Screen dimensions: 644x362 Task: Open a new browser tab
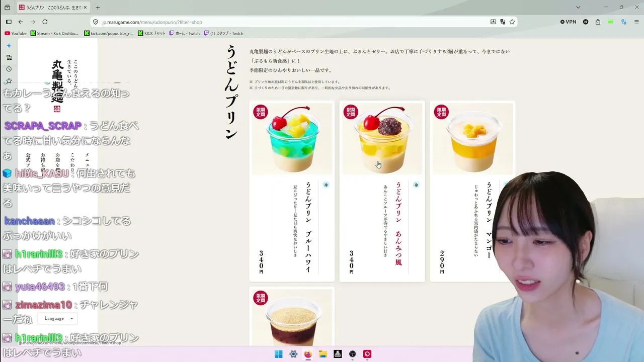tap(98, 8)
